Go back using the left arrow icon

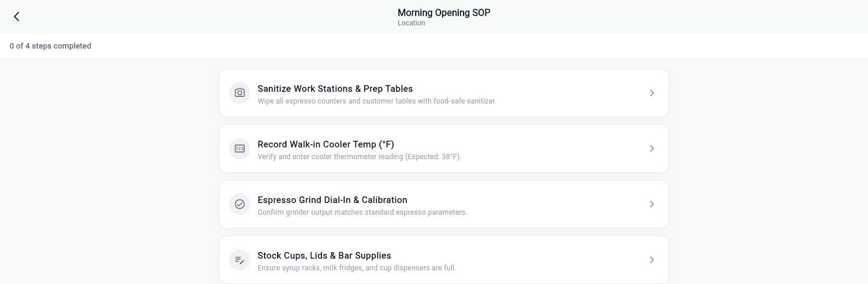coord(17,17)
